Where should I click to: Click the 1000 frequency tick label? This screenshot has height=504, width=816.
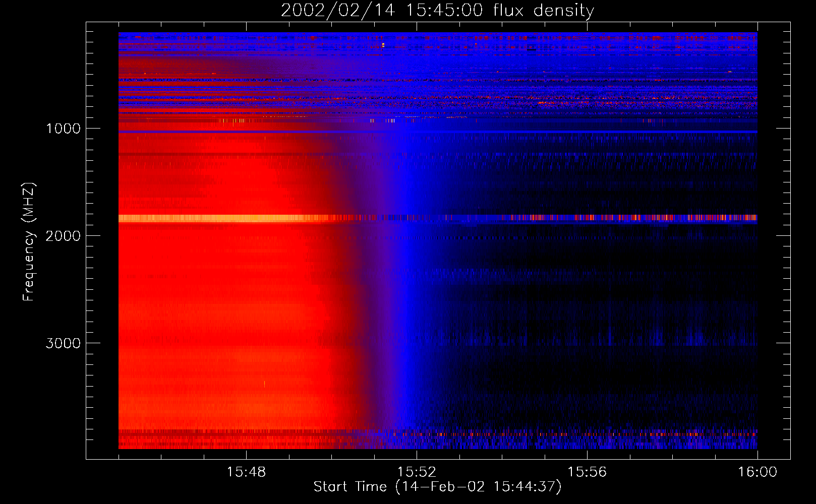(x=63, y=129)
